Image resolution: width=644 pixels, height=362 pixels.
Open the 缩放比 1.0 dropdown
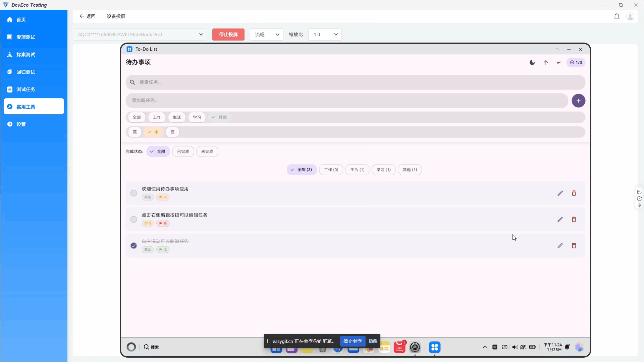(325, 35)
